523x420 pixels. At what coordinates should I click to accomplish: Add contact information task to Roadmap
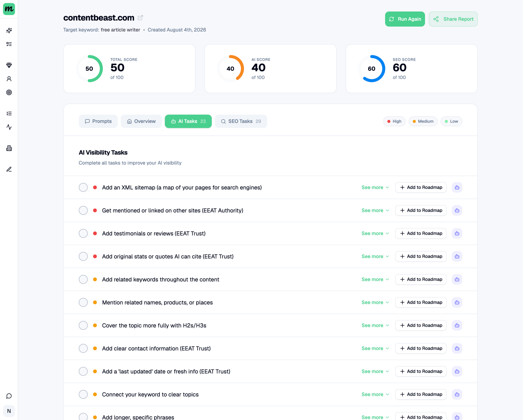(x=421, y=348)
